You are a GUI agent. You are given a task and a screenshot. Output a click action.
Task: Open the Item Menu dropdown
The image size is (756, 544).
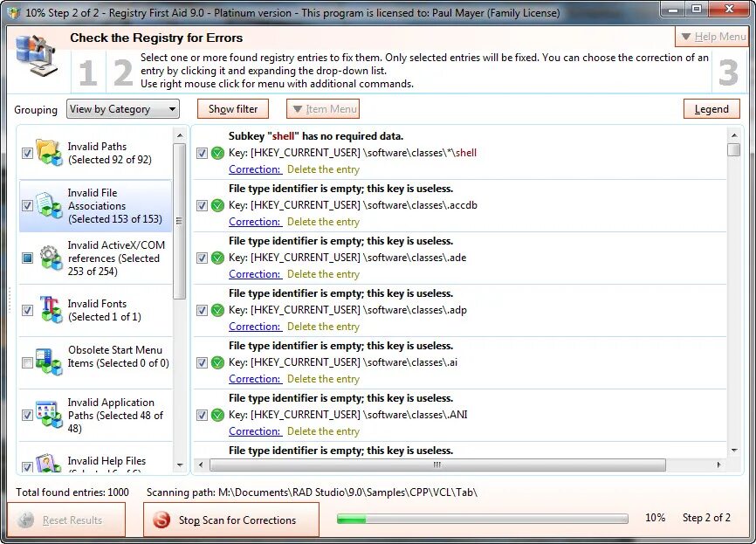tap(323, 109)
